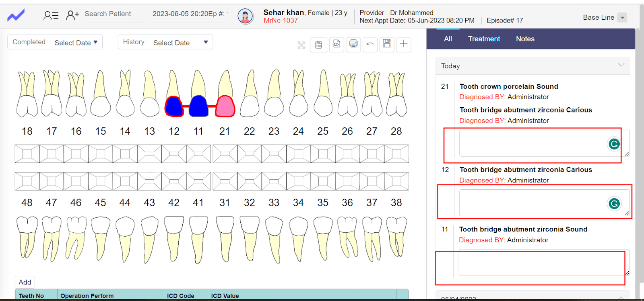Toggle surface box below tooth 15

[x=101, y=154]
